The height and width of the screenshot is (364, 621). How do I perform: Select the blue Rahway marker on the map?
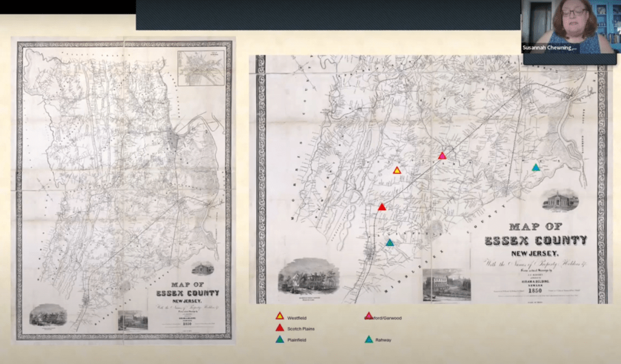click(x=535, y=168)
